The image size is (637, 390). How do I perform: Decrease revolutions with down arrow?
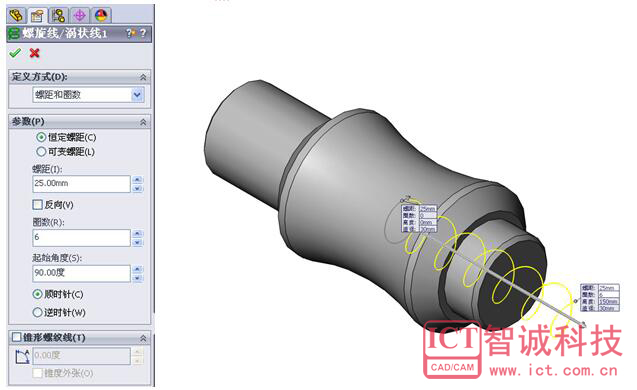[138, 243]
